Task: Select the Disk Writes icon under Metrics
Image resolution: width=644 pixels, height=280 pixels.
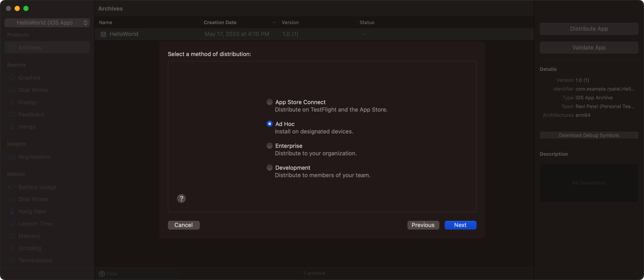Action: pos(12,199)
